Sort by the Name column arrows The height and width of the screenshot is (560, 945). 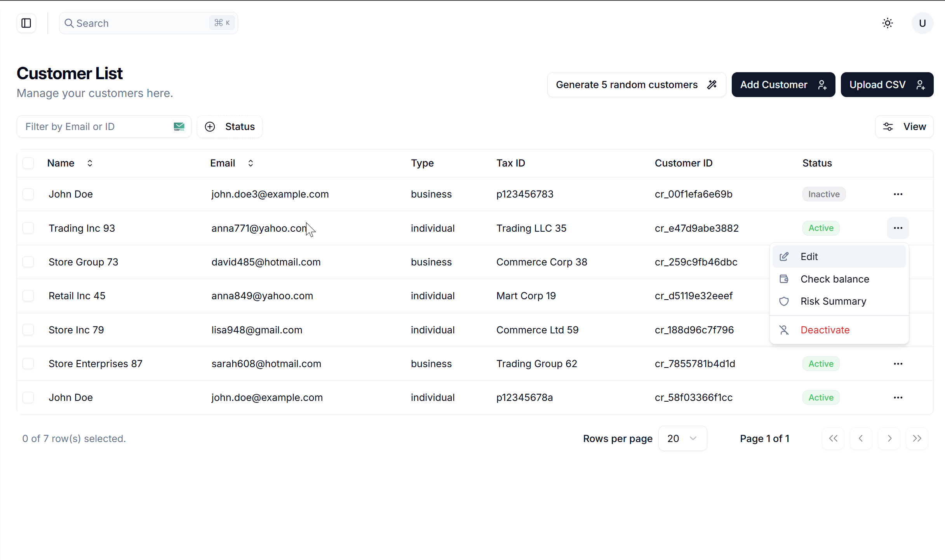tap(90, 163)
